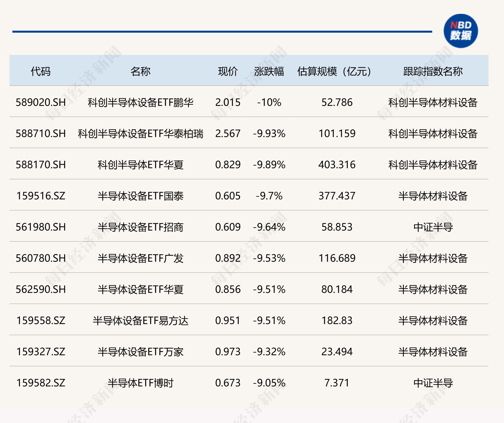Click name 半导体设备ETF华夏

point(140,289)
